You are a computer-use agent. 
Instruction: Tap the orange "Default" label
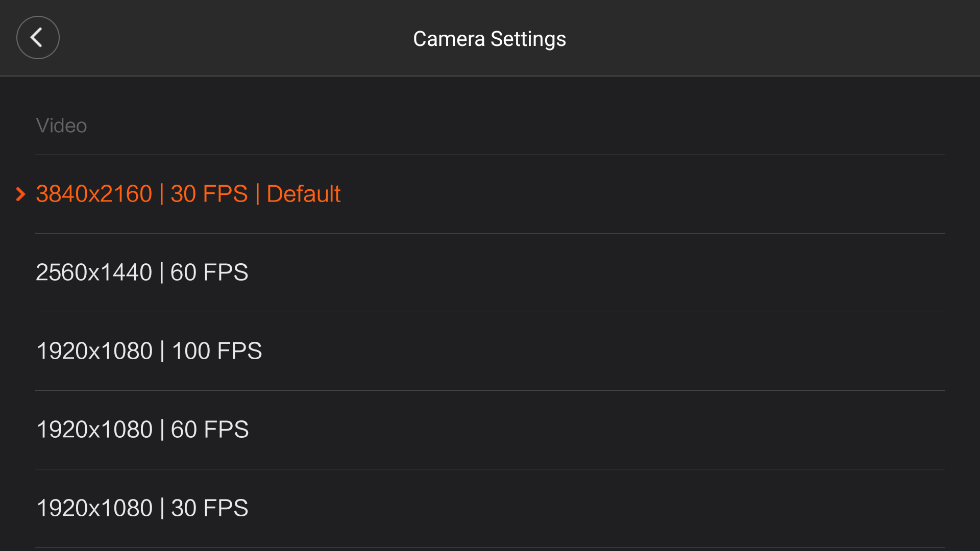tap(303, 194)
